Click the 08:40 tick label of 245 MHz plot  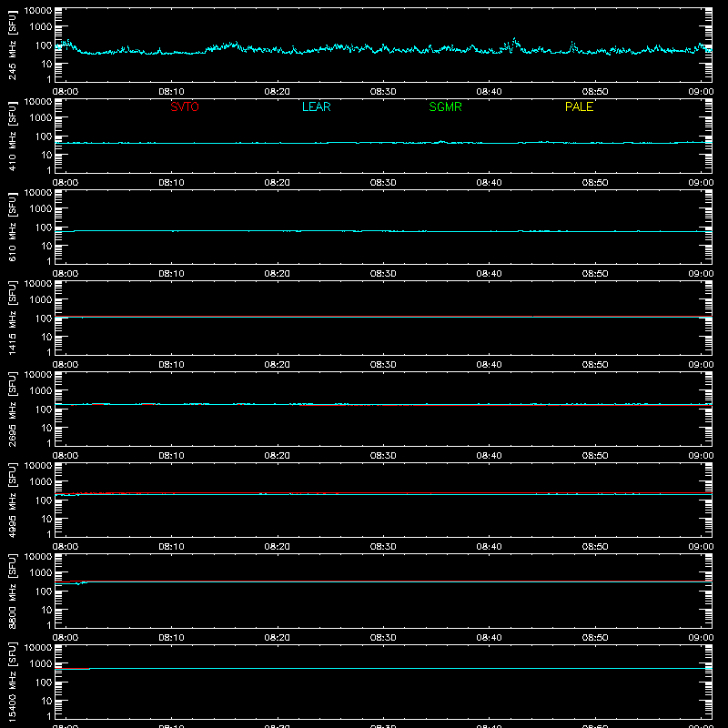pos(489,92)
